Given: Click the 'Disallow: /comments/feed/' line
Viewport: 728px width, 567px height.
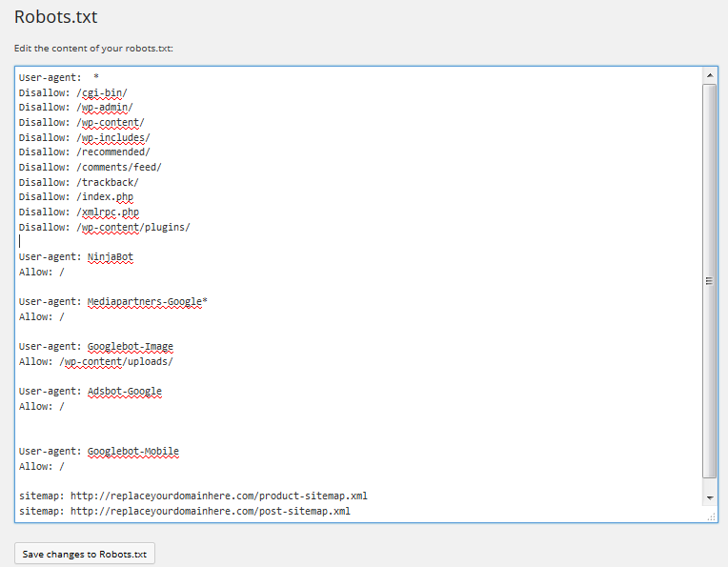Looking at the screenshot, I should [x=91, y=167].
